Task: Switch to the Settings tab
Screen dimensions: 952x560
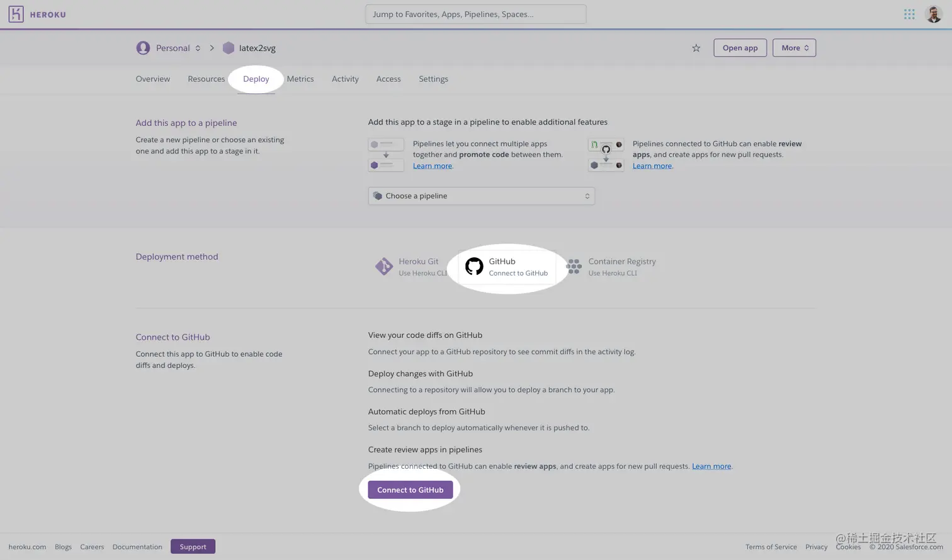Action: tap(433, 79)
